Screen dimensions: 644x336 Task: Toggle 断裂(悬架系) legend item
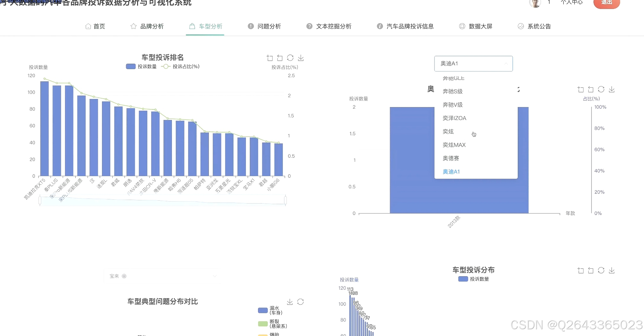[273, 324]
